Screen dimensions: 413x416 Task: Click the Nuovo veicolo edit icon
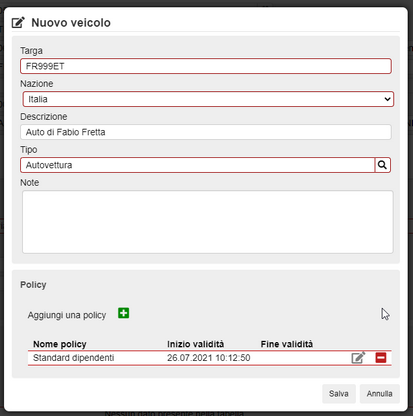pyautogui.click(x=18, y=23)
